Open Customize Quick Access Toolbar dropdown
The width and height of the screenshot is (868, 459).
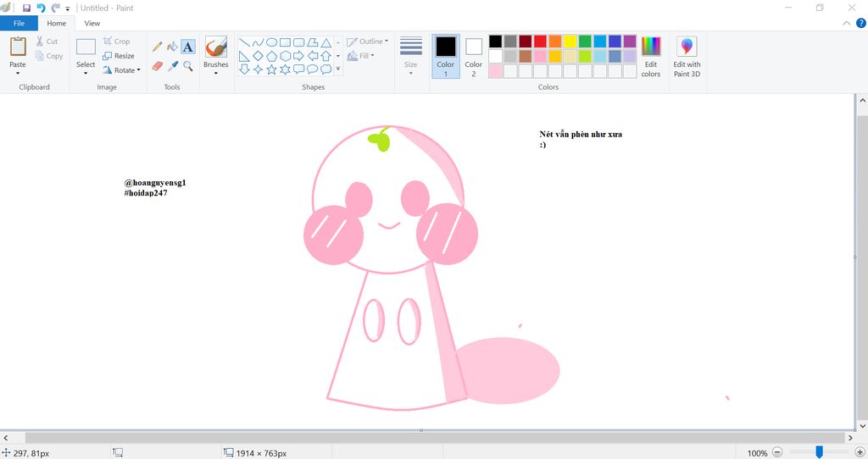[x=68, y=8]
